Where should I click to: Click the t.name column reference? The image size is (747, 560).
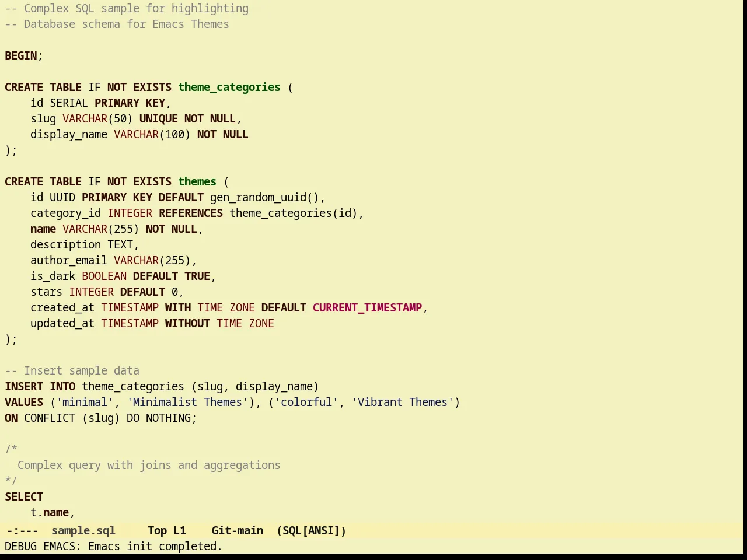point(50,513)
